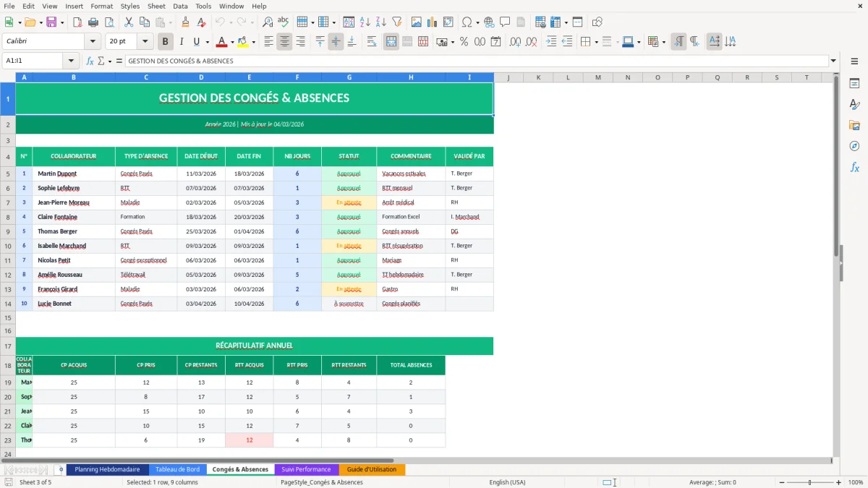Open the Function Wizard fx icon
The image size is (868, 488).
90,61
